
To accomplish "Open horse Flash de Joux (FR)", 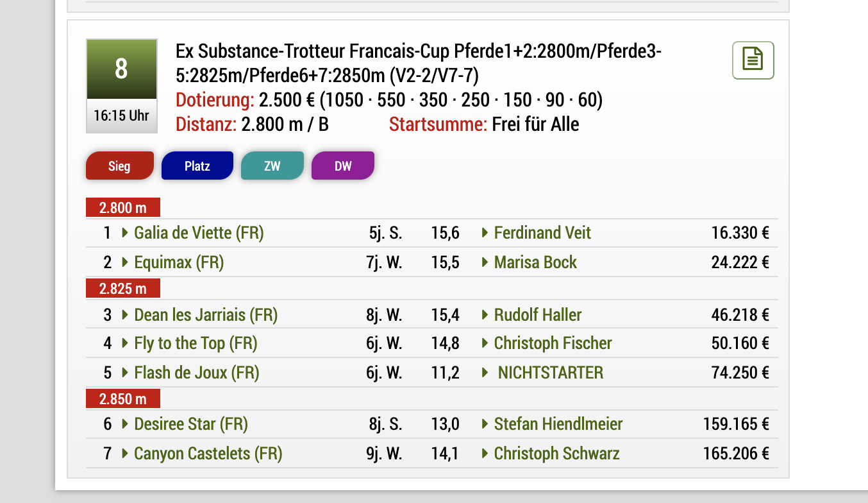I will (197, 373).
